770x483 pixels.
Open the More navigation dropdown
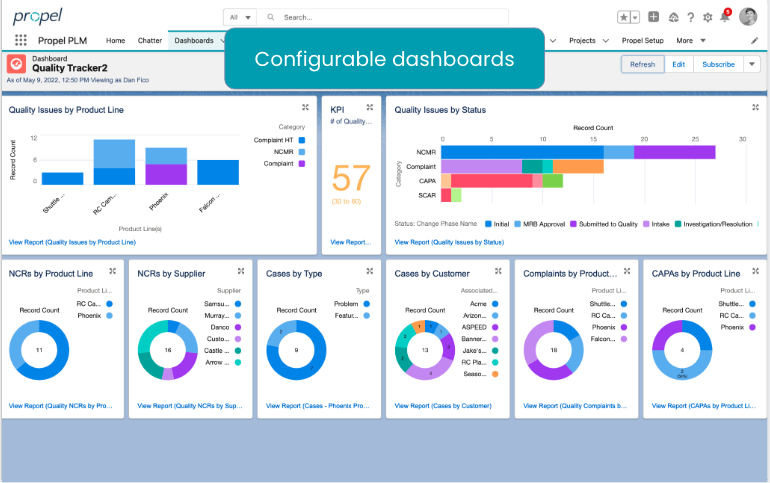[x=690, y=41]
